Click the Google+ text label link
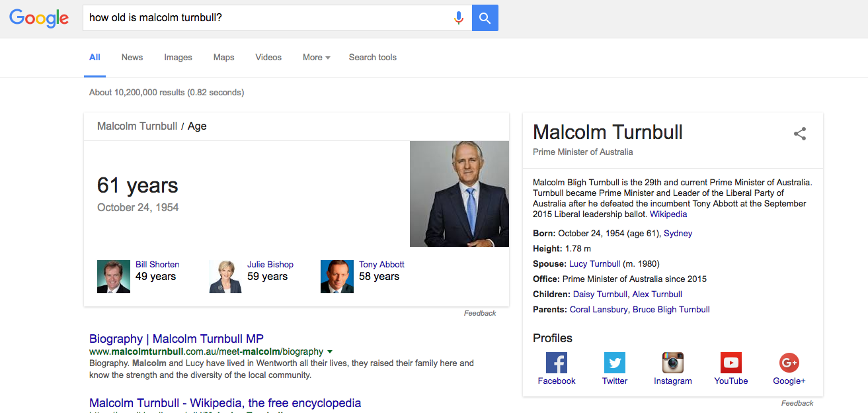Screen dimensions: 868x413 [789, 381]
